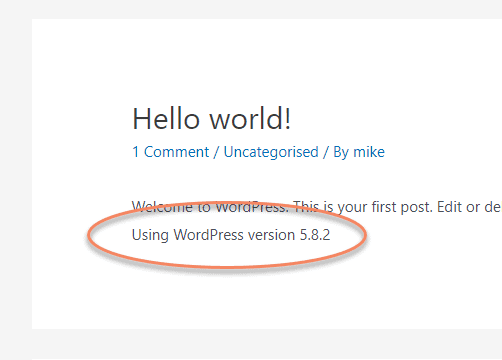Select the text "Using WordPress version 5.8.2"

[231, 235]
